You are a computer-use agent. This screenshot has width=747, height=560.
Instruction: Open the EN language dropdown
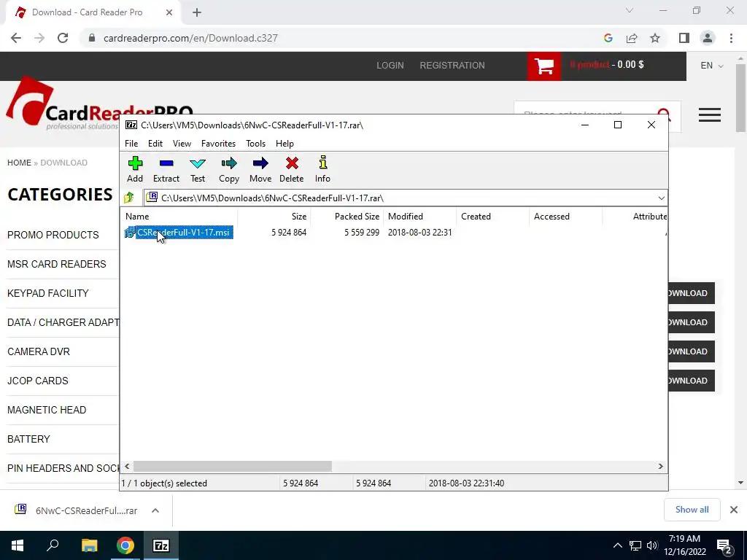(712, 65)
